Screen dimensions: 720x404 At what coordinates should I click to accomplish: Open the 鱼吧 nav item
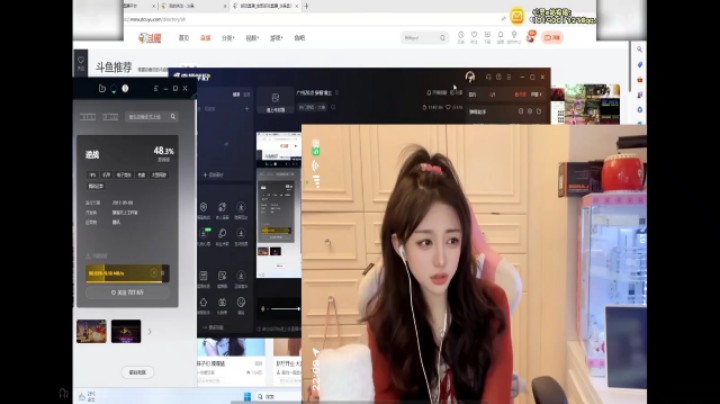[x=299, y=38]
